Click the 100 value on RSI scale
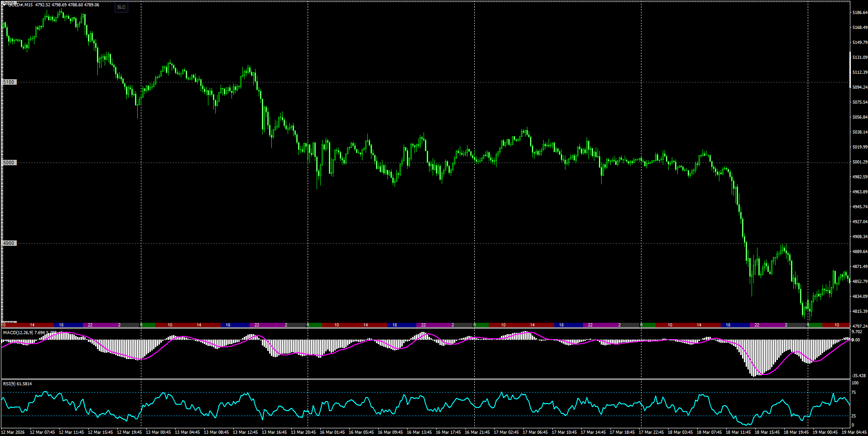 click(x=855, y=383)
